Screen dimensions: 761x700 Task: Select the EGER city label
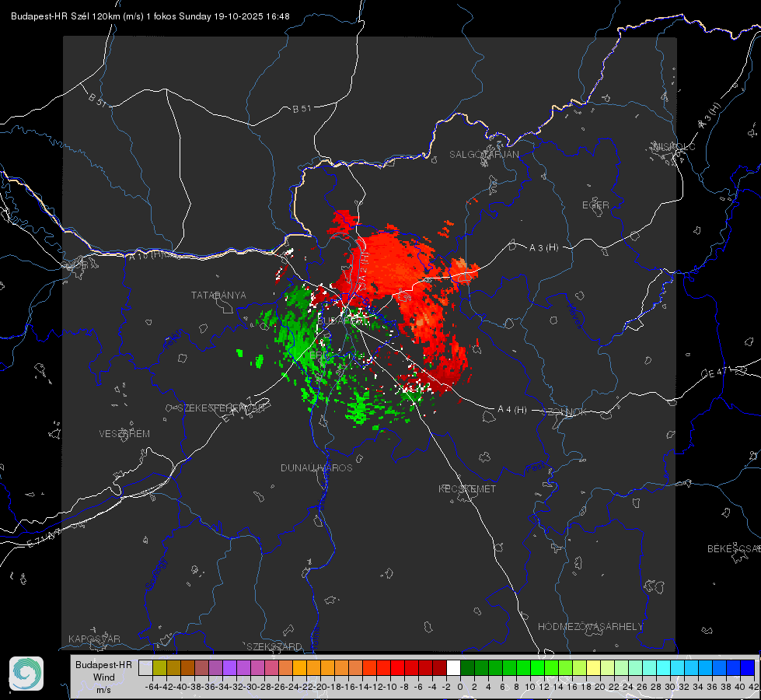(595, 205)
